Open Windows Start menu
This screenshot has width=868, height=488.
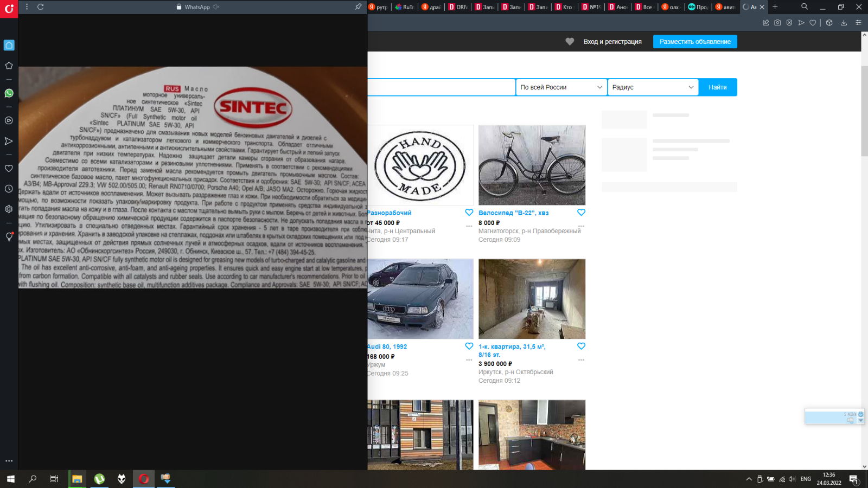pyautogui.click(x=10, y=479)
